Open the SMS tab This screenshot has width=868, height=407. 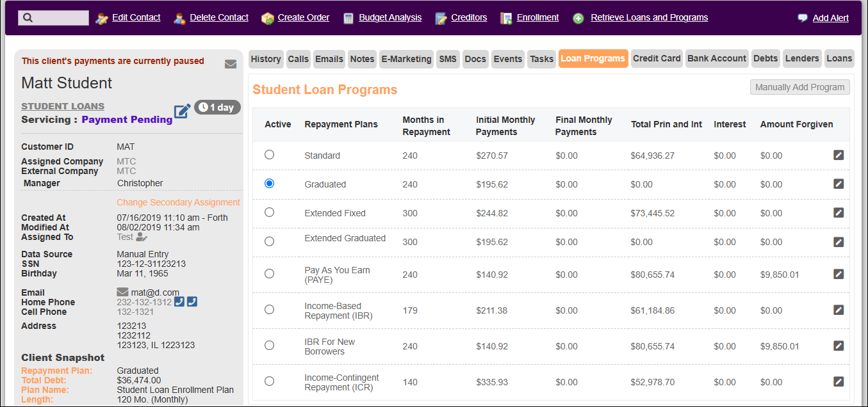coord(448,59)
